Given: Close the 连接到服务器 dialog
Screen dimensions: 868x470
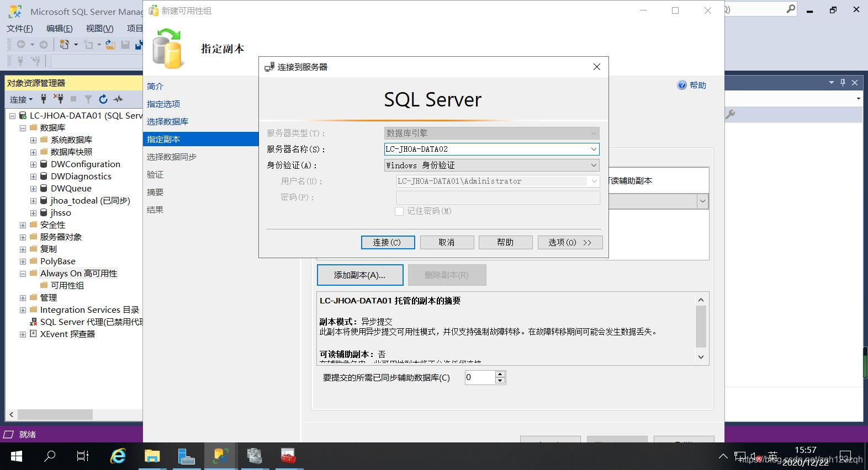Looking at the screenshot, I should point(596,67).
